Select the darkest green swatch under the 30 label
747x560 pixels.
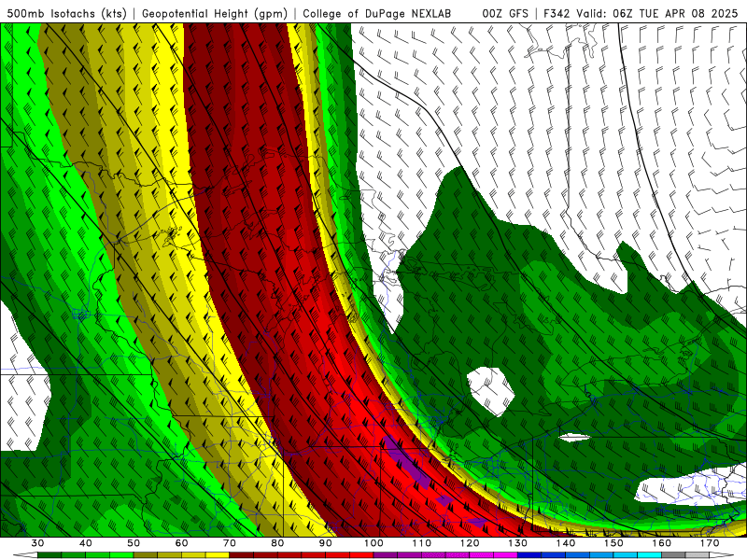coord(49,555)
